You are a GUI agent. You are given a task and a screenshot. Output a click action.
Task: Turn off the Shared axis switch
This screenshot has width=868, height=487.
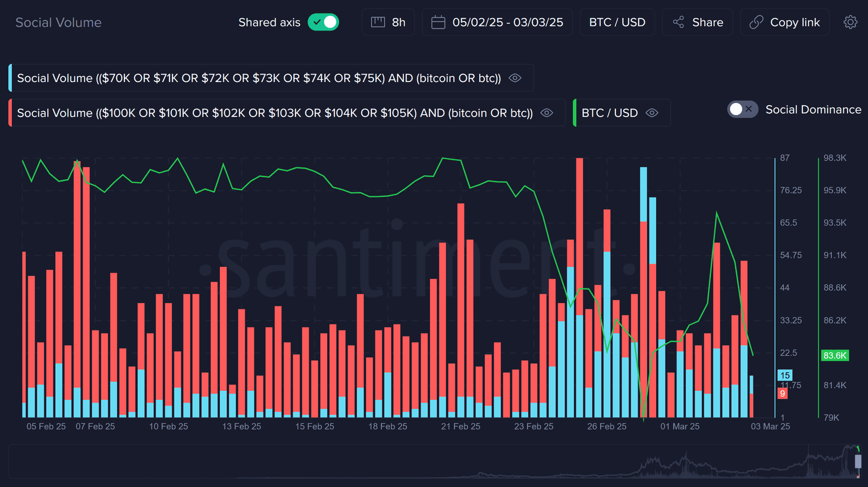pyautogui.click(x=323, y=22)
